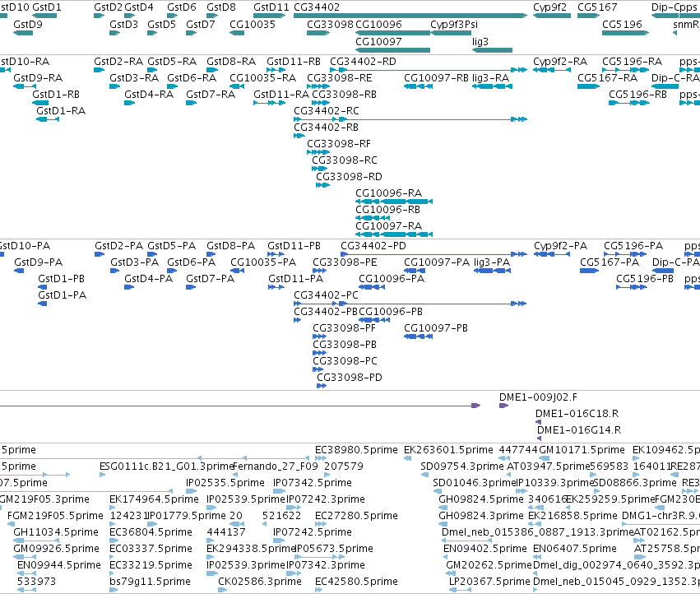Select protein CG34402-PC label

point(326,295)
